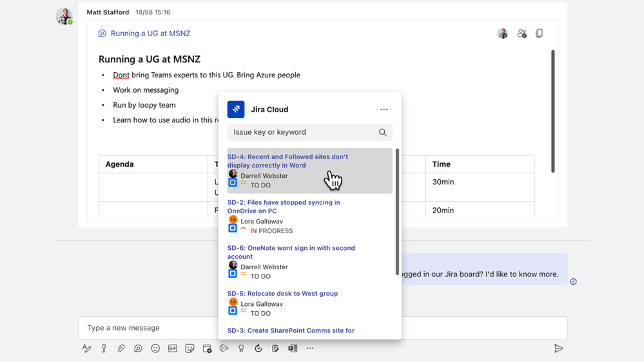Image resolution: width=644 pixels, height=362 pixels.
Task: Open the Format text tool
Action: click(86, 348)
